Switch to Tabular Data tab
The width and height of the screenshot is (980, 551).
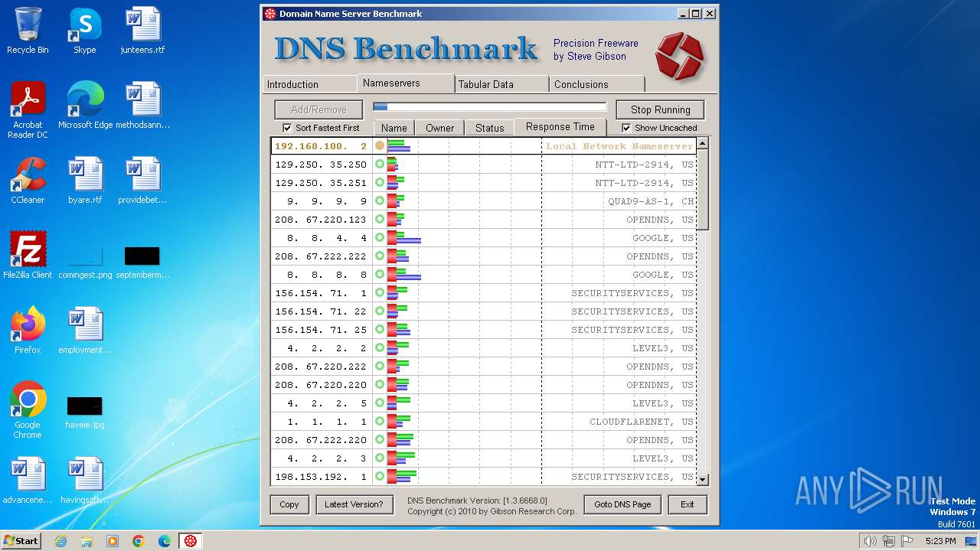pos(501,84)
